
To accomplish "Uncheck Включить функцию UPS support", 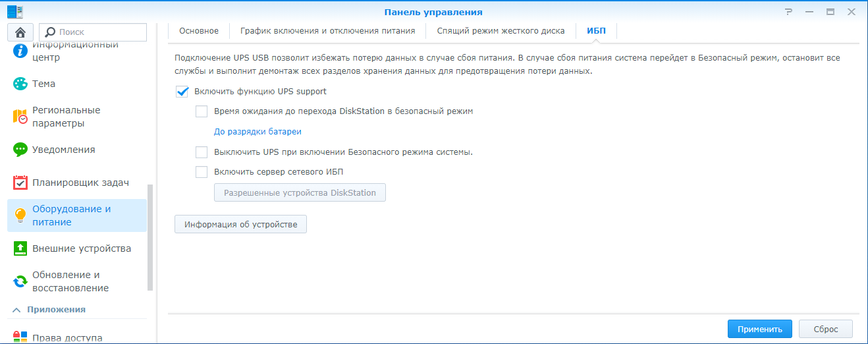I will click(x=182, y=92).
